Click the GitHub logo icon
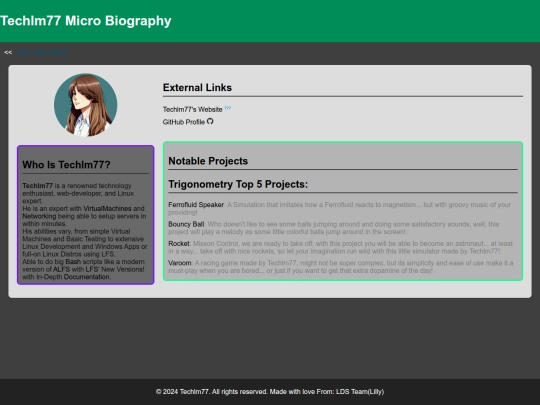 (210, 121)
